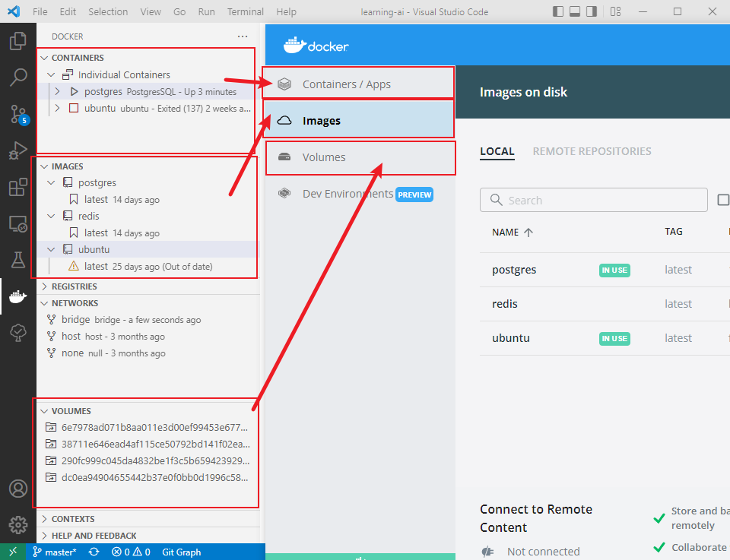This screenshot has height=560, width=730.
Task: Select the none null network entry
Action: (x=147, y=353)
